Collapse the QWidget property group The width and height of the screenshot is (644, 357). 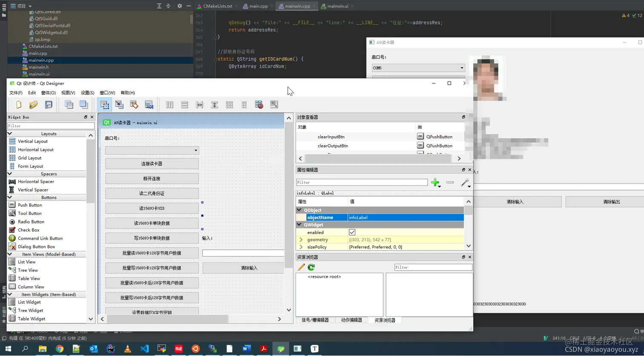coord(299,225)
